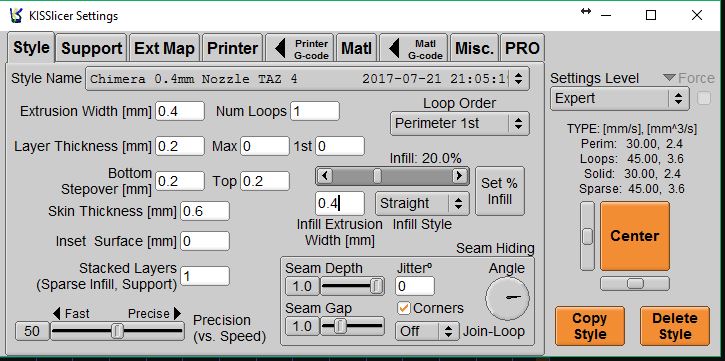Open the Misc. tab
This screenshot has height=361, width=725.
click(474, 48)
